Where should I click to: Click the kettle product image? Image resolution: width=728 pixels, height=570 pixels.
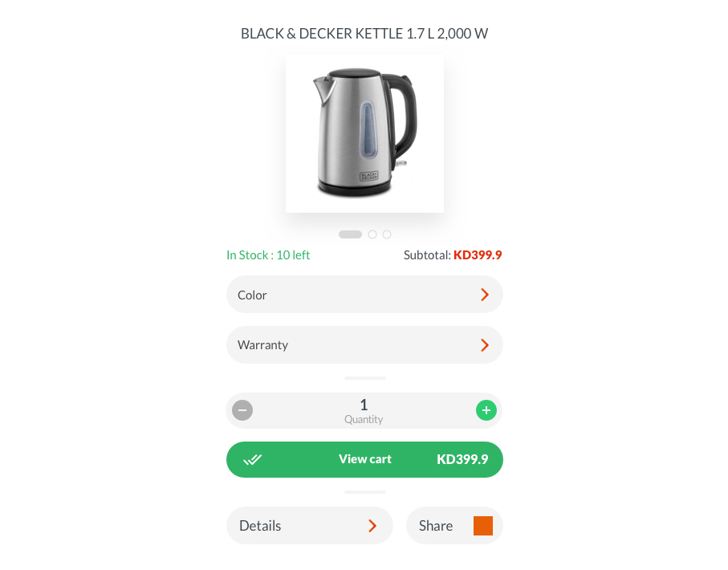click(x=364, y=133)
